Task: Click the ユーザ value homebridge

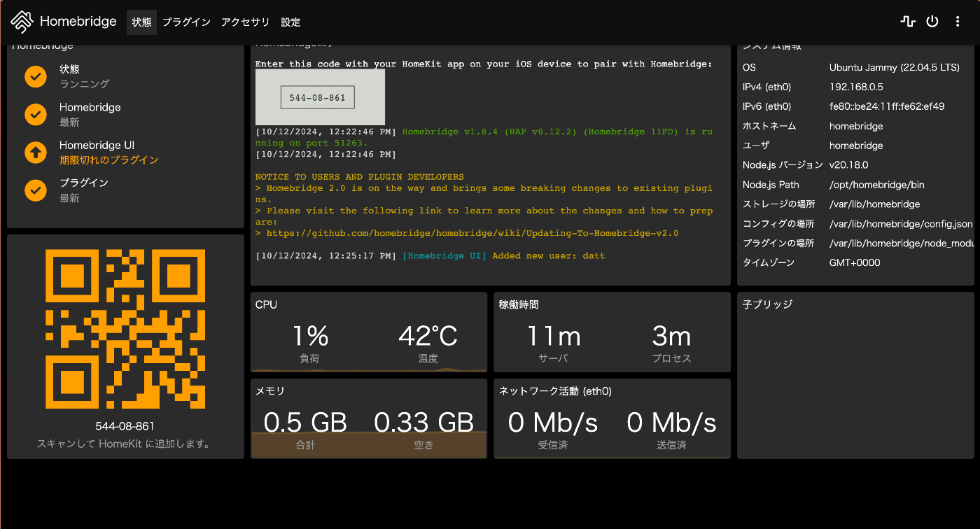Action: tap(856, 146)
